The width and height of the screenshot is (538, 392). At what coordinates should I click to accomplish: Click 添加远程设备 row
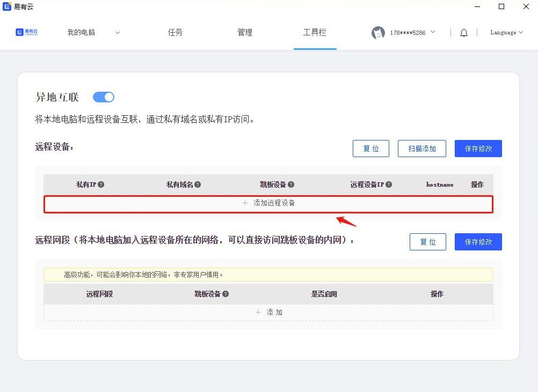pos(268,204)
